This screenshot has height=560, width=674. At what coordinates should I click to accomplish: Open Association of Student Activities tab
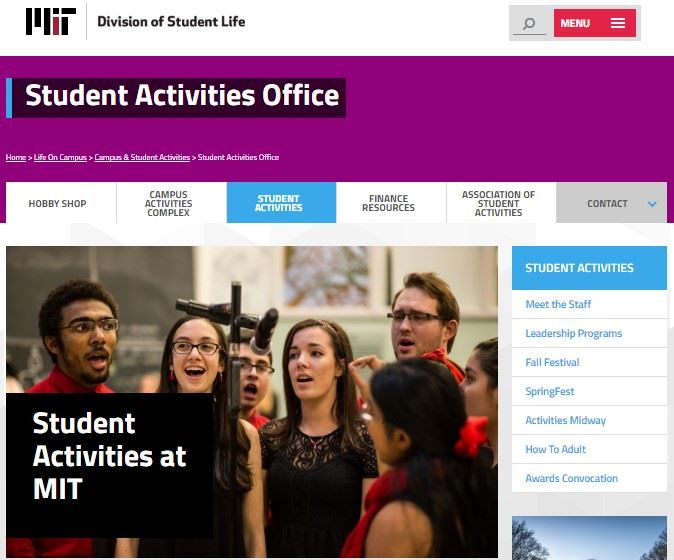(x=501, y=203)
